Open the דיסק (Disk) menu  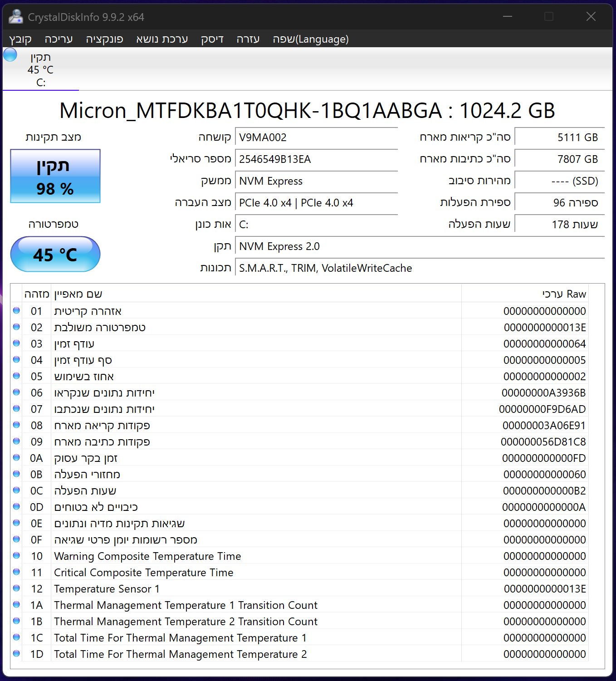click(x=212, y=39)
